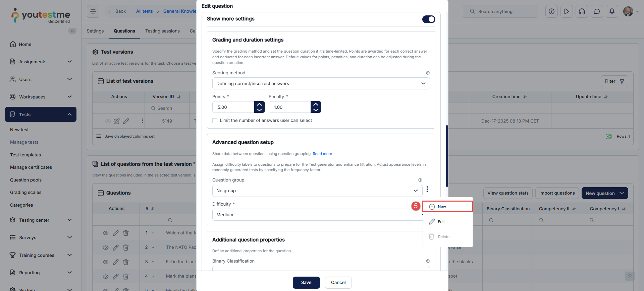The height and width of the screenshot is (291, 644).
Task: Check Limit the number of answers checkbox
Action: tap(215, 121)
